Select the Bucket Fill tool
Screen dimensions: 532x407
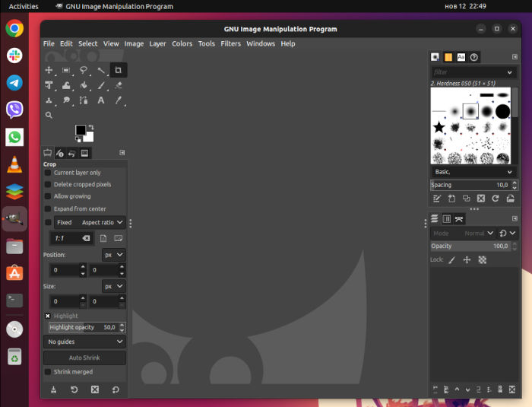coord(84,85)
